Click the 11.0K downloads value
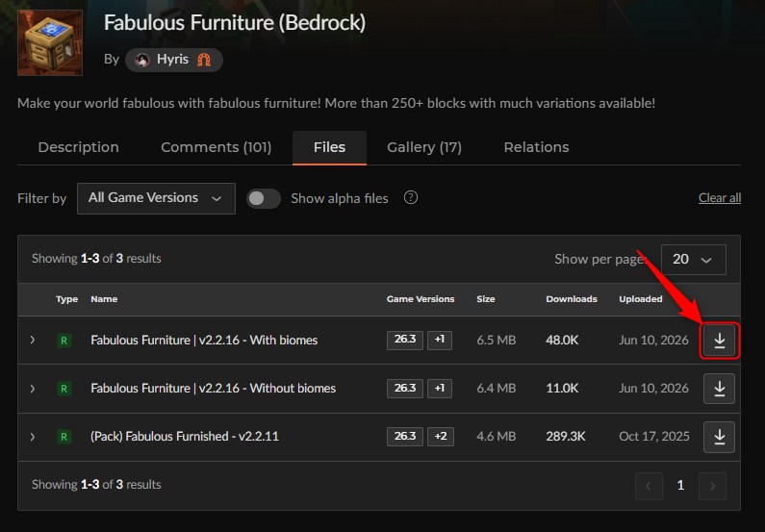765x532 pixels. pos(562,388)
